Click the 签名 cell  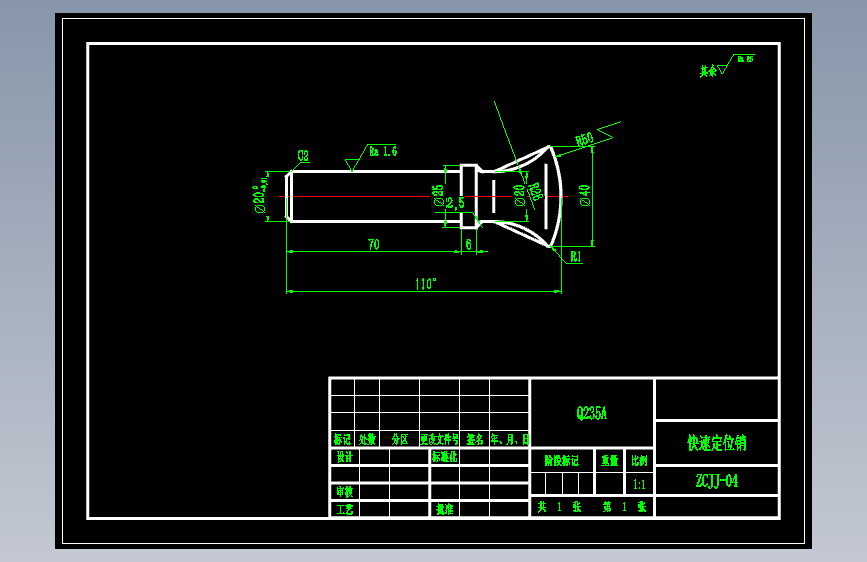pos(475,439)
